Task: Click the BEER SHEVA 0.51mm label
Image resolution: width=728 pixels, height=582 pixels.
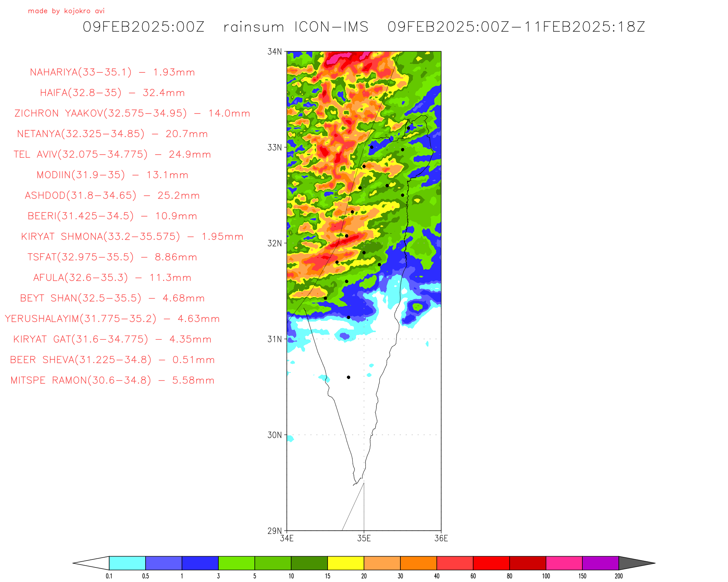Action: [112, 360]
